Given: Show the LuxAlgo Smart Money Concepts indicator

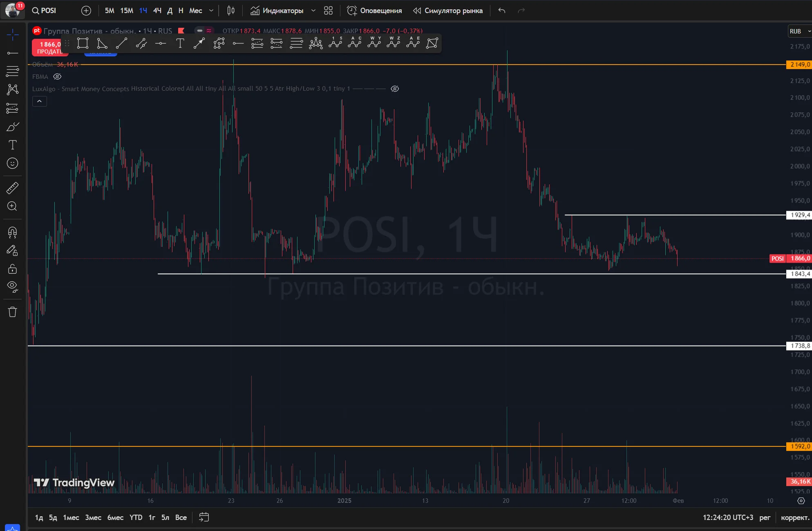Looking at the screenshot, I should (395, 89).
